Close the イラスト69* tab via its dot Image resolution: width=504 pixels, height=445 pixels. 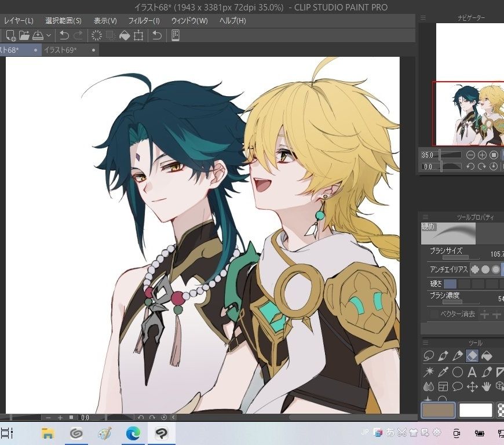click(93, 50)
